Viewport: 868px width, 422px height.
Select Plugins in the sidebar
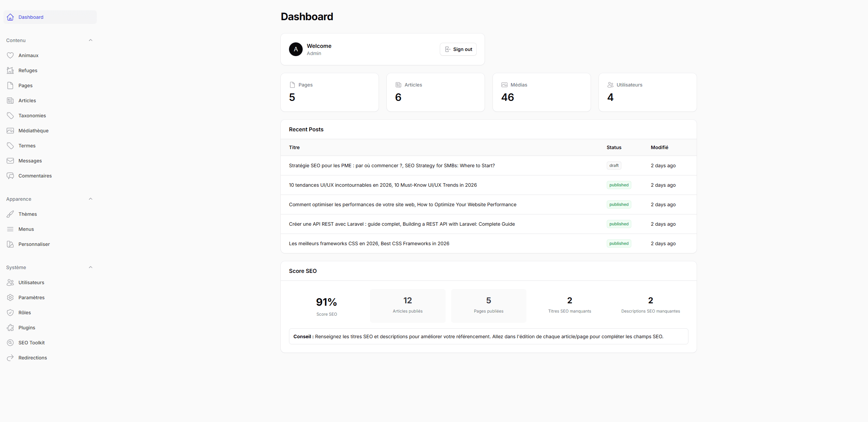tap(27, 327)
